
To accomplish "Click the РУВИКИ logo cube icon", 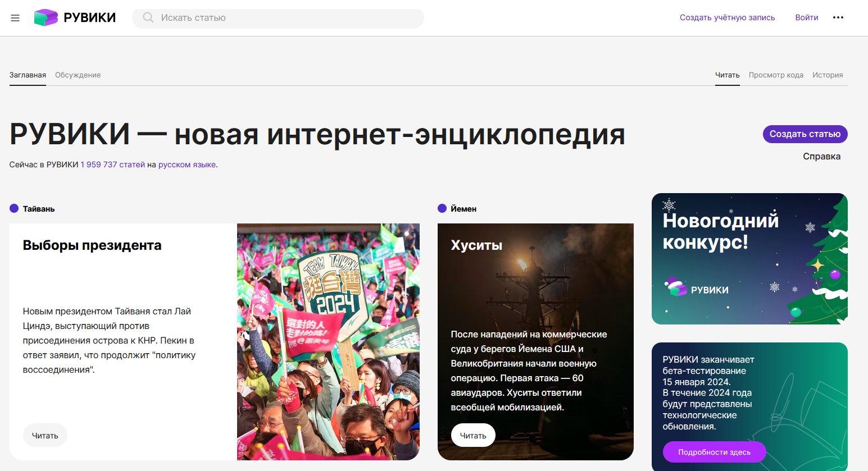I will click(x=46, y=17).
